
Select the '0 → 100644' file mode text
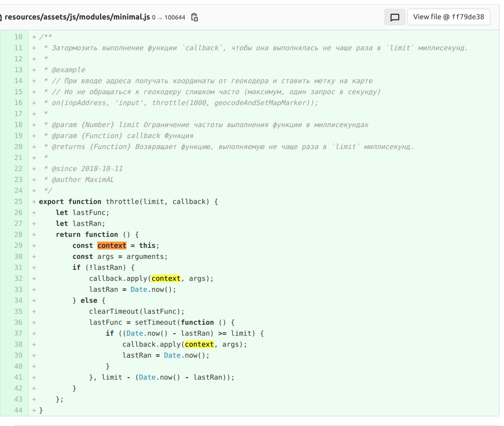(169, 18)
